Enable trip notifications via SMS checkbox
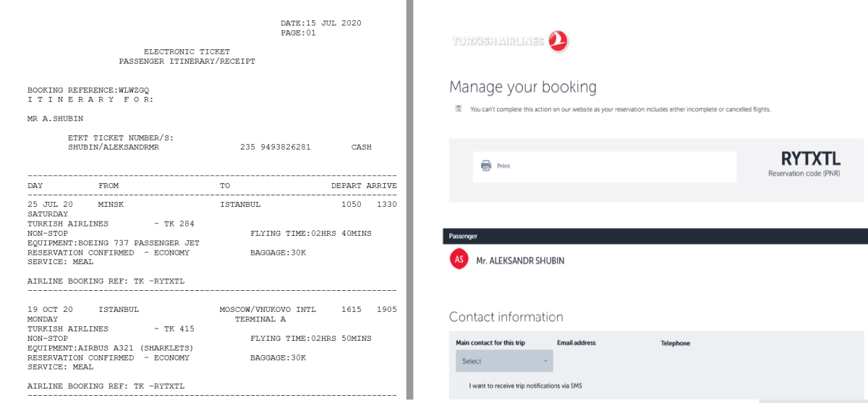 [461, 386]
